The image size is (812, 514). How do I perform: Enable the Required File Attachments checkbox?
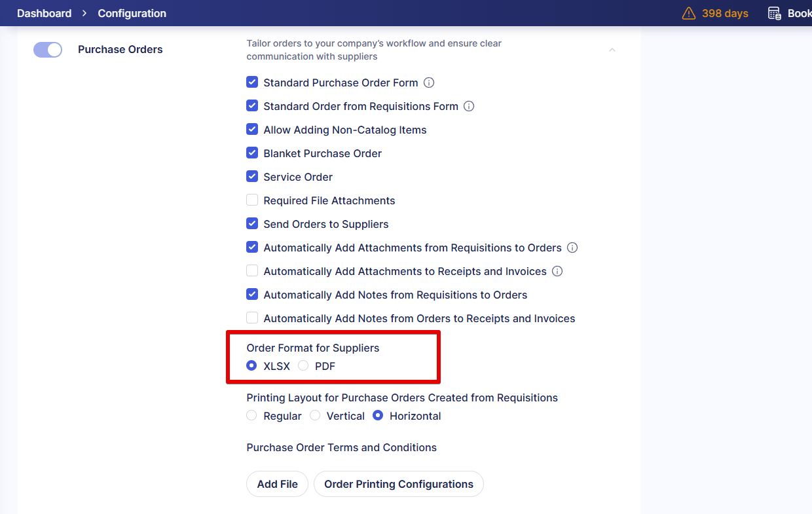coord(252,200)
